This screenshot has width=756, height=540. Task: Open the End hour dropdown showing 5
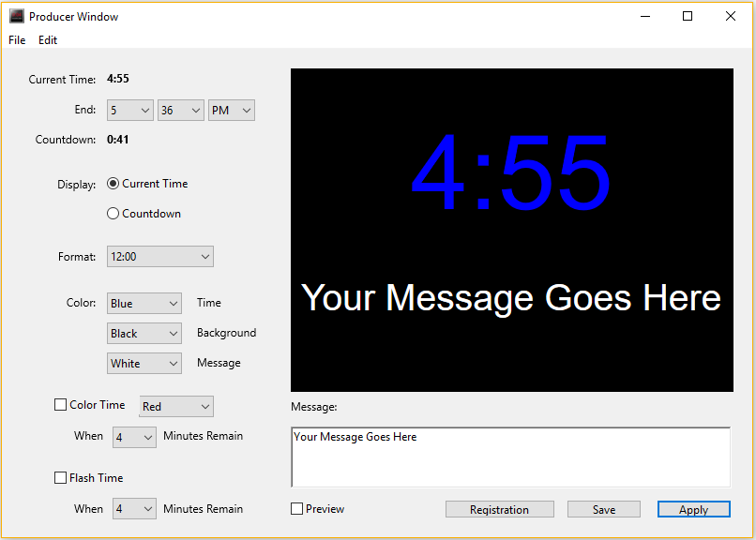(129, 110)
